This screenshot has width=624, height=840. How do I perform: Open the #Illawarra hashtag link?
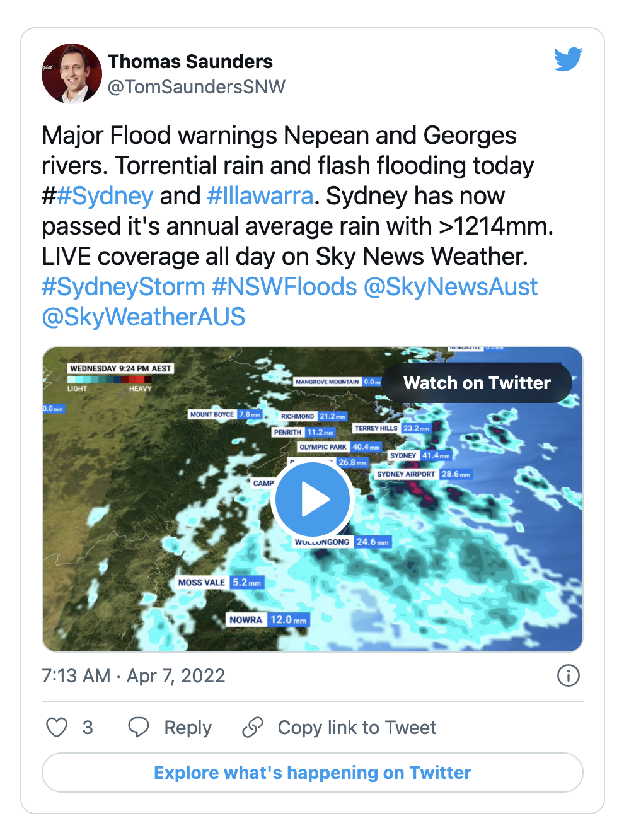click(260, 196)
